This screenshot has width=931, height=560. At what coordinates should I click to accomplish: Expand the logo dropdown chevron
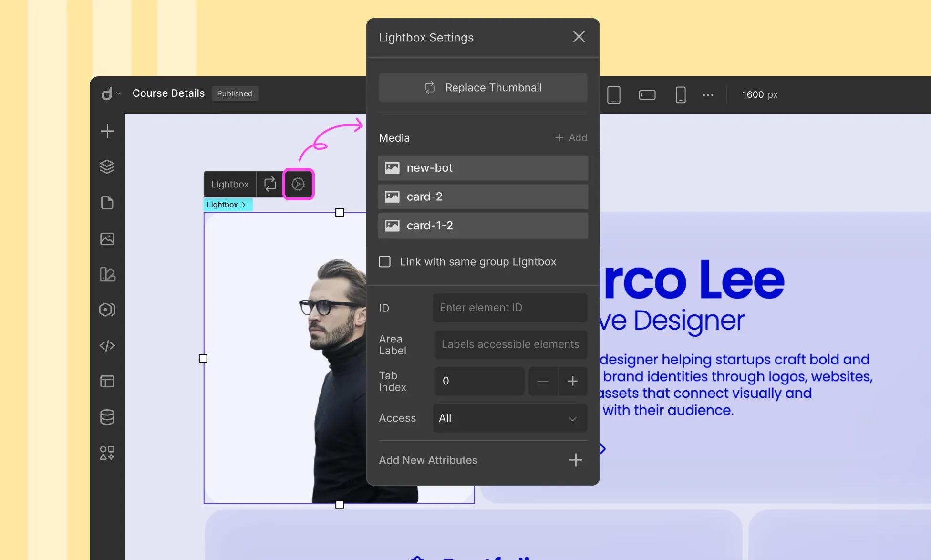[119, 93]
